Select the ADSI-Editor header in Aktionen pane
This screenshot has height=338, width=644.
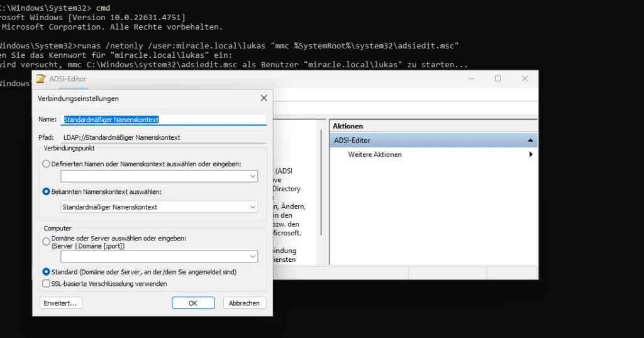(x=433, y=140)
